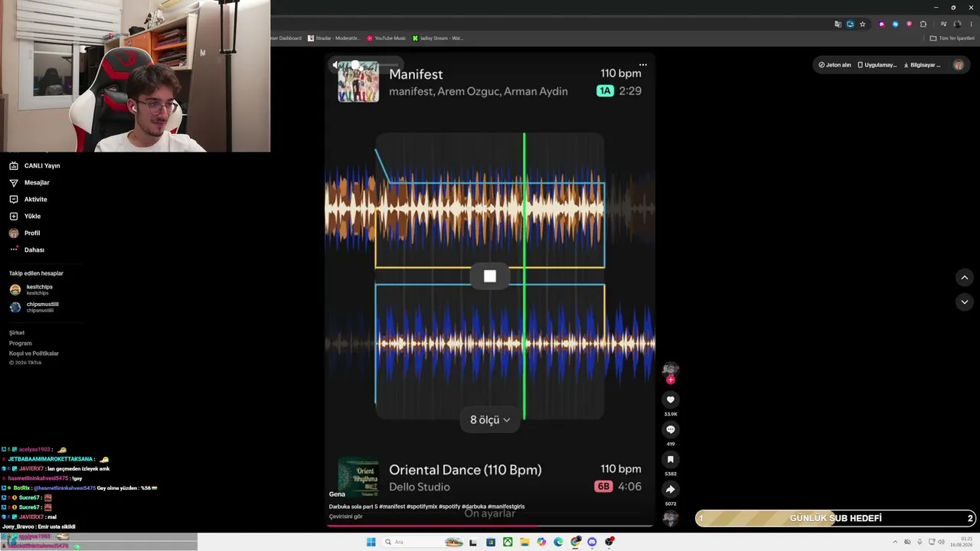Open the browser Extensions puzzle icon
980x551 pixels.
pyautogui.click(x=923, y=24)
